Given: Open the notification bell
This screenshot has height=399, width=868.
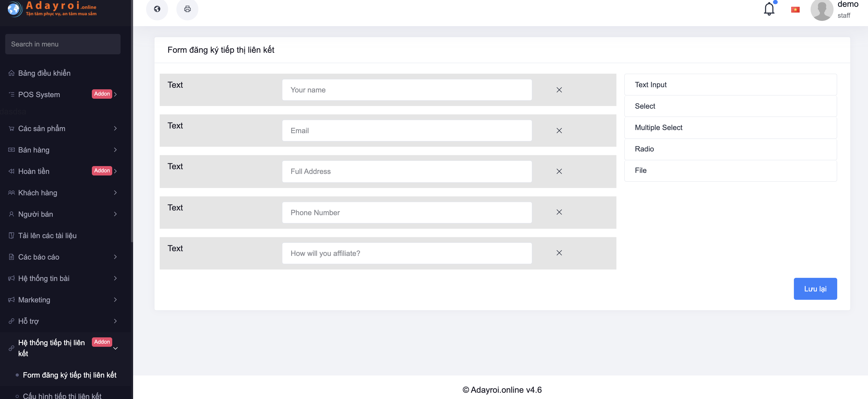Looking at the screenshot, I should point(769,9).
